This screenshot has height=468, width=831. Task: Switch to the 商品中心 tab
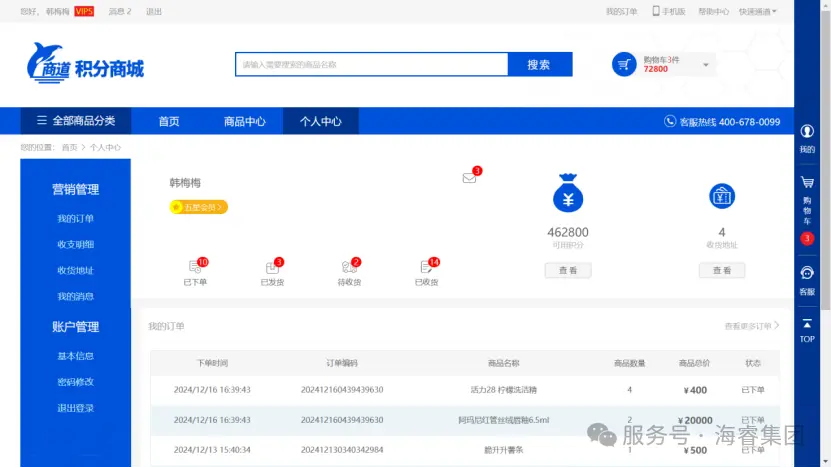pyautogui.click(x=244, y=122)
